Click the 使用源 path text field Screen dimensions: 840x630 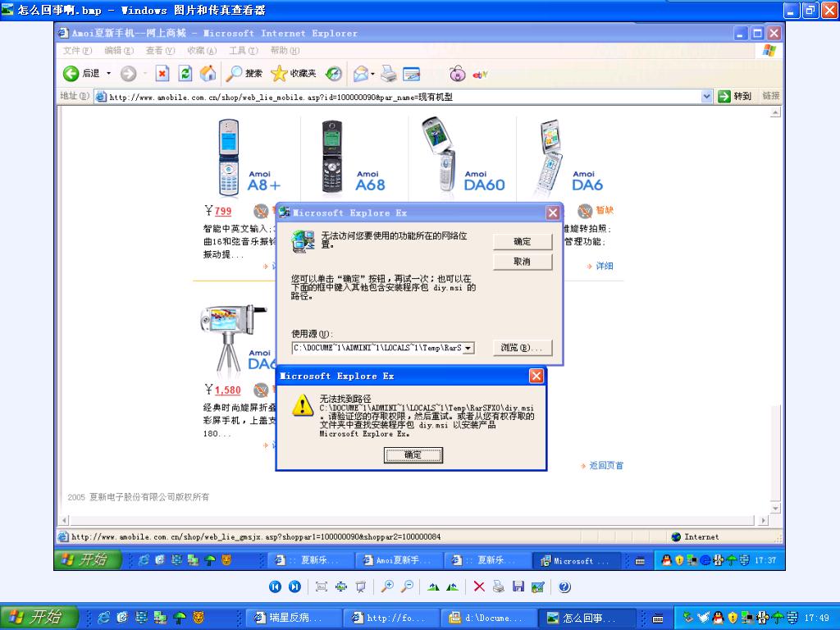pos(377,348)
